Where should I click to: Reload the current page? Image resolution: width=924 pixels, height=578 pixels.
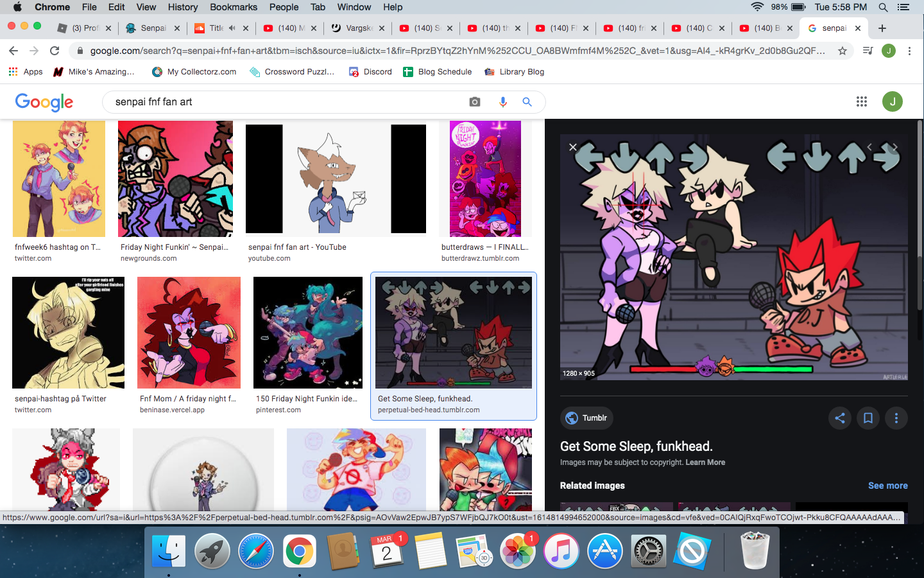55,51
